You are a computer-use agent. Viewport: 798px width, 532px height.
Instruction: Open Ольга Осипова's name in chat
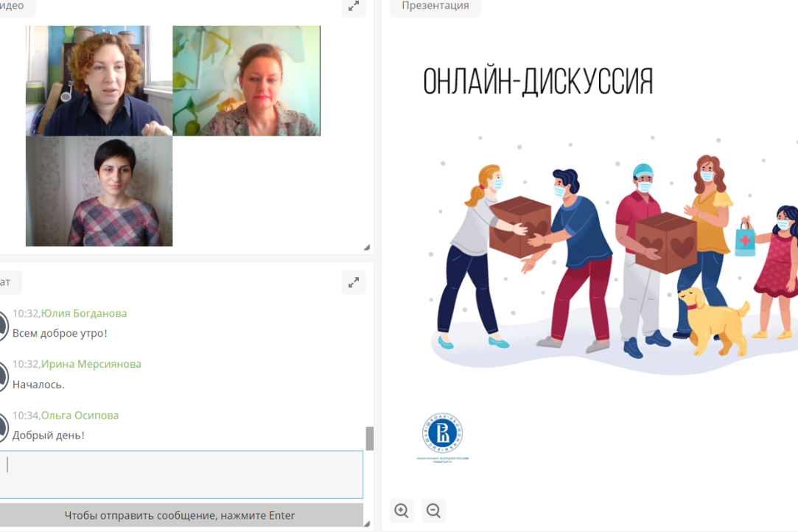point(80,416)
